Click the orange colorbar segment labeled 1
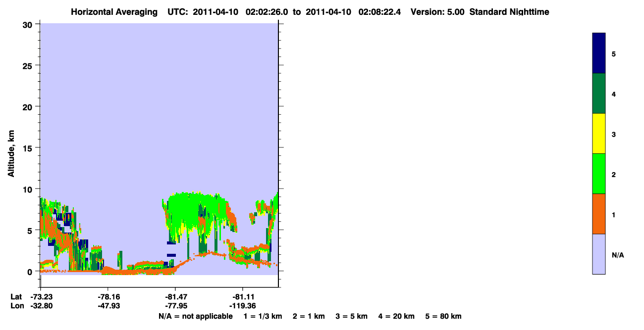 tap(599, 214)
